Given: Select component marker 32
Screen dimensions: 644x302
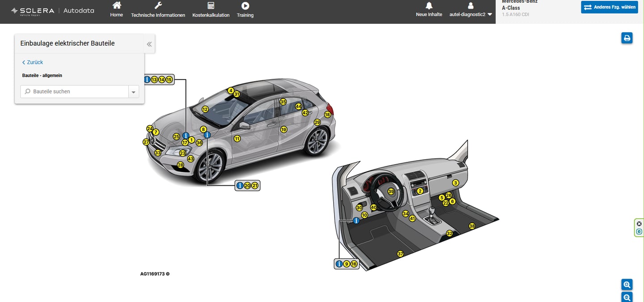Looking at the screenshot, I should [x=449, y=234].
